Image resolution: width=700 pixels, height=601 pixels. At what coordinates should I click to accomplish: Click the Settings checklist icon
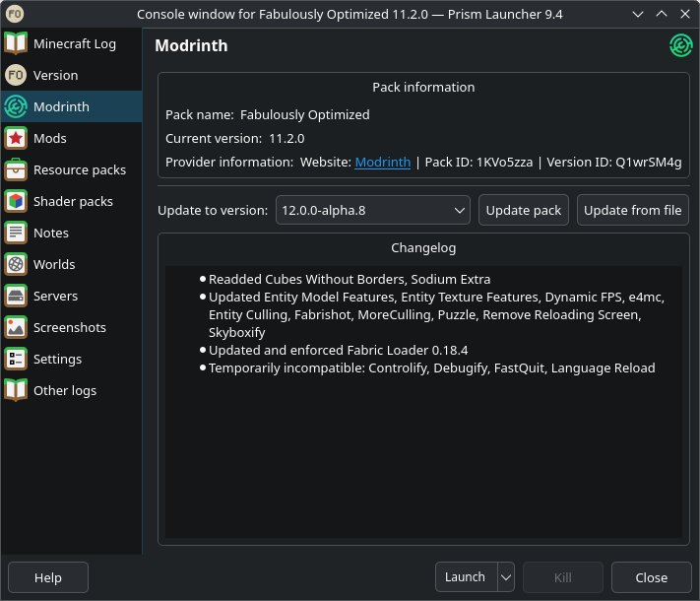click(x=16, y=359)
